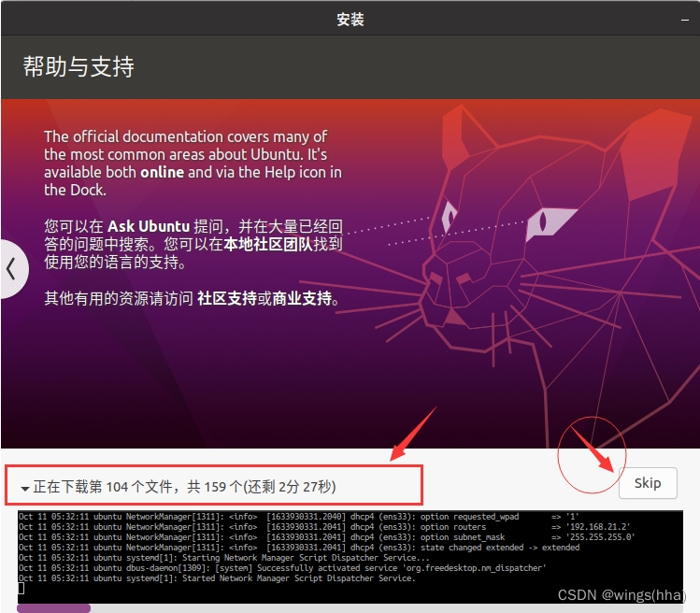Click the download status text '正在下载第 104 个文件'
Screen dimensions: 700x613
105,487
